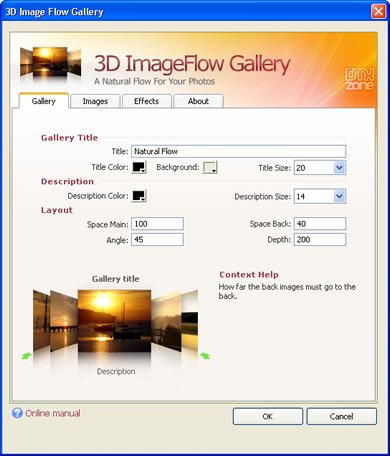Open the Online manual link

click(53, 413)
